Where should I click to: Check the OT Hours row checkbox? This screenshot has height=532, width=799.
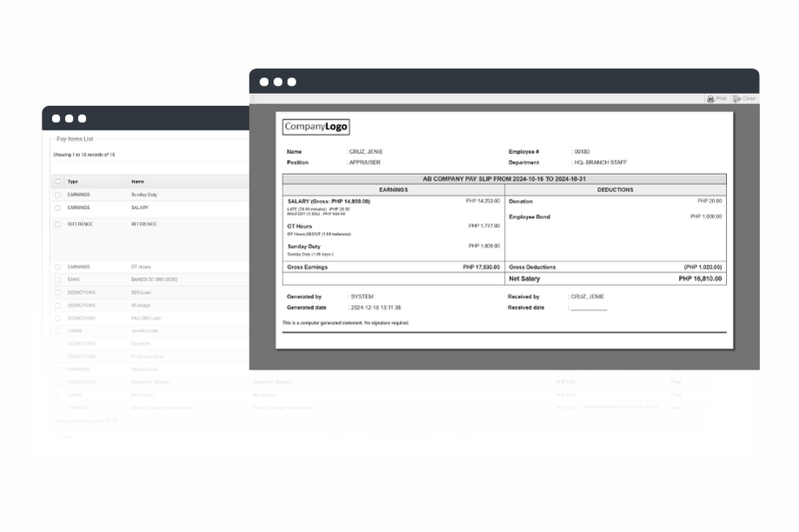click(58, 267)
